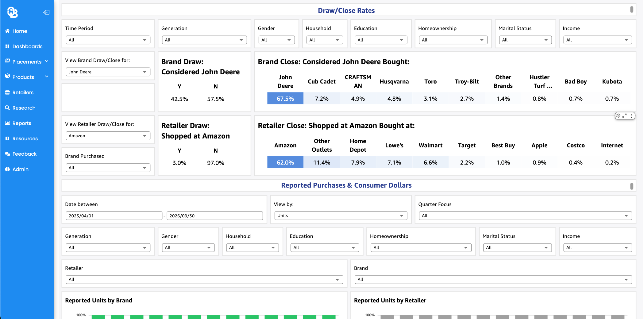Click the Retailer Draw N value 97.0%

(x=216, y=163)
